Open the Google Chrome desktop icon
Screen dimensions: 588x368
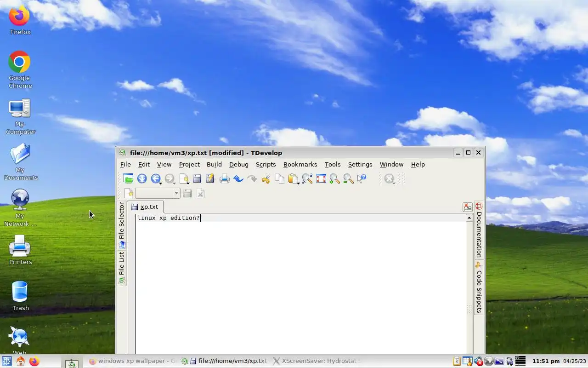pos(20,70)
